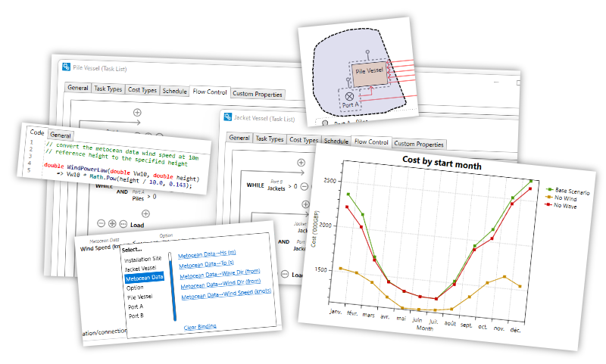Screen dimensions: 606x364
Task: Click the minus icon after Jackets > 0
Action: tap(302, 186)
